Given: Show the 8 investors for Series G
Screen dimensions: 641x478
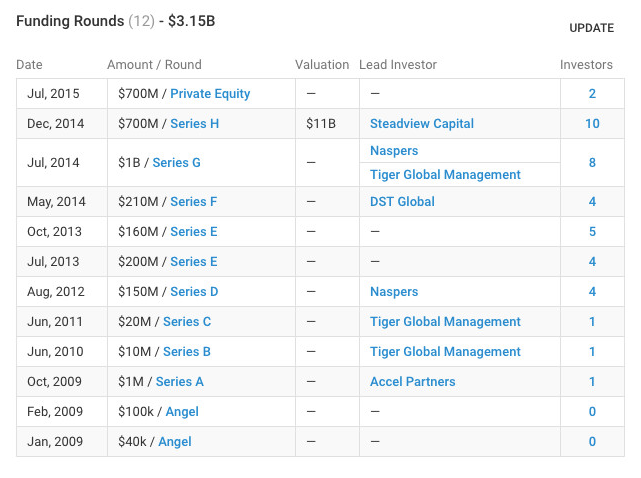Looking at the screenshot, I should tap(592, 163).
